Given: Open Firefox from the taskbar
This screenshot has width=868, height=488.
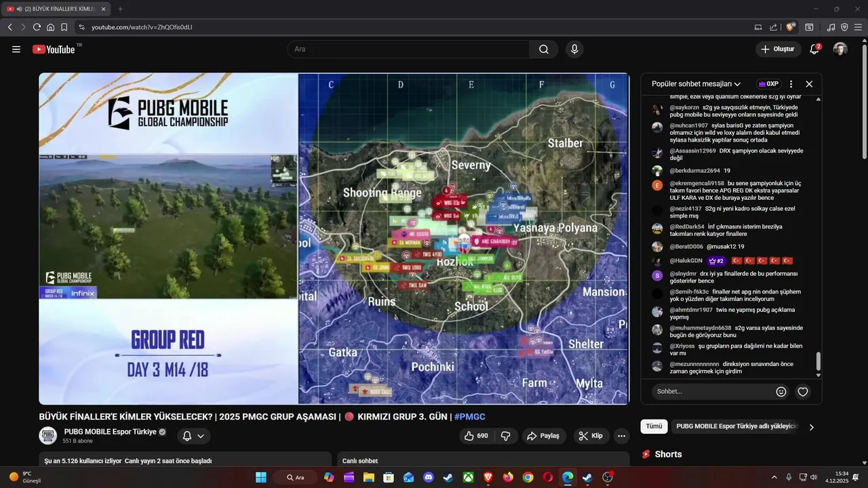Looking at the screenshot, I should click(x=508, y=477).
